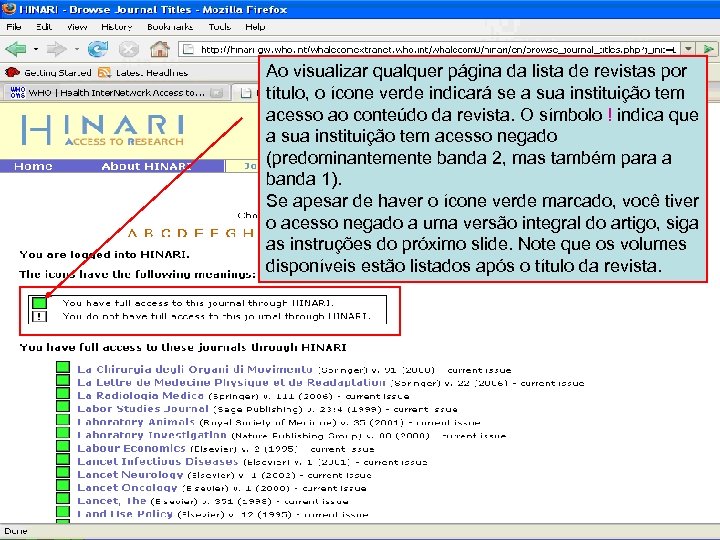Image resolution: width=720 pixels, height=540 pixels.
Task: Click green icon beside La Chirurgia degli Organi
Action: (63, 367)
